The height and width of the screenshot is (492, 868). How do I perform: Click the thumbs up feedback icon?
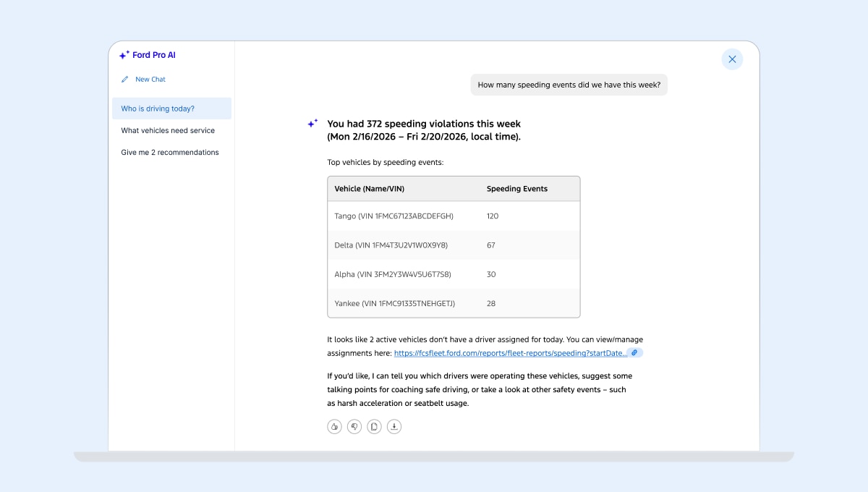[333, 426]
